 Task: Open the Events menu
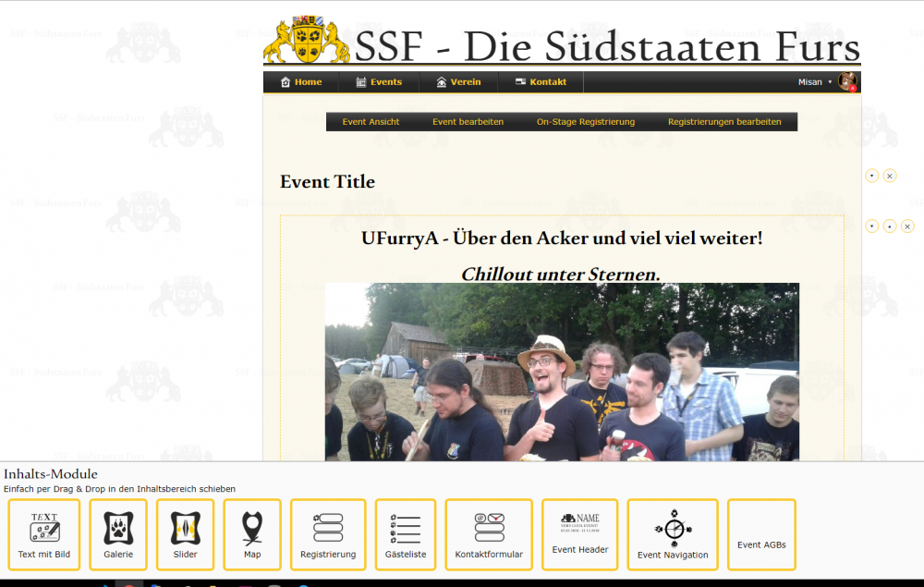tap(379, 82)
